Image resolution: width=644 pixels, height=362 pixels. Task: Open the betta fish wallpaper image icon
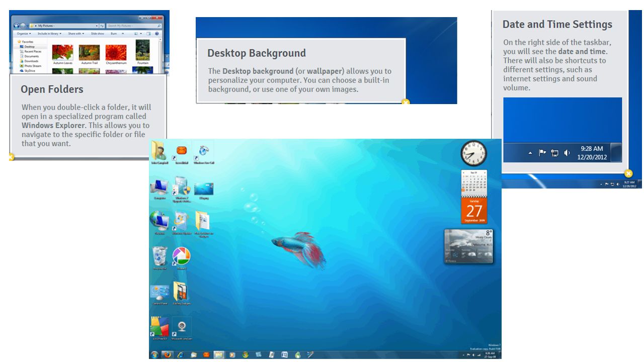click(204, 189)
